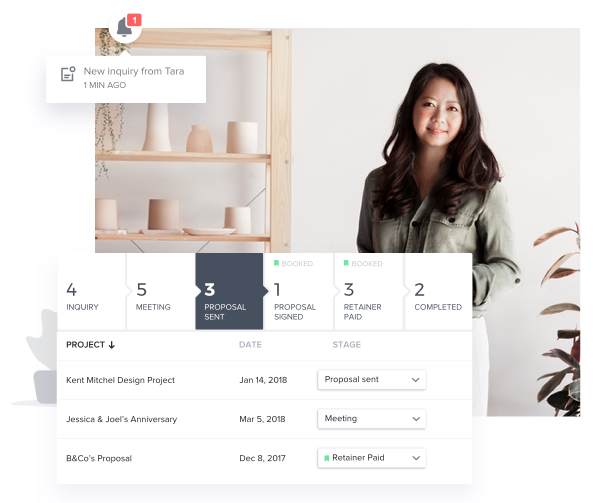Select the Proposal Sent stage tab
This screenshot has height=503, width=603.
(x=229, y=291)
